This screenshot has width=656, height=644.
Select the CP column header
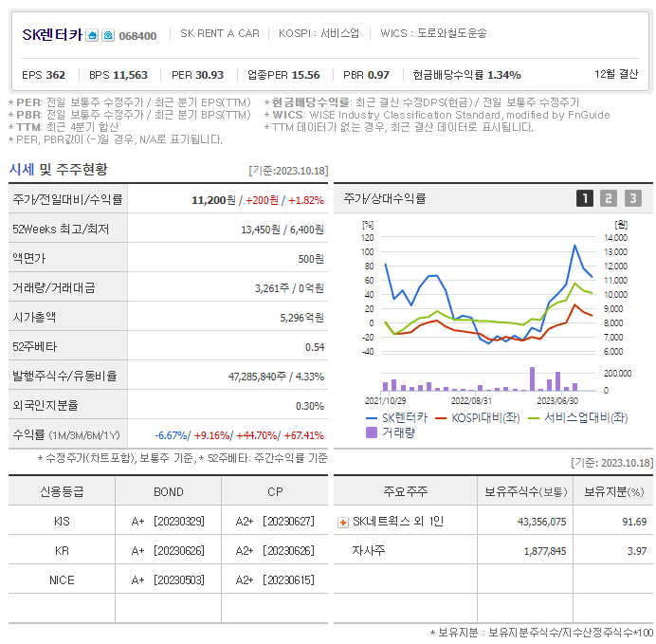pos(275,491)
